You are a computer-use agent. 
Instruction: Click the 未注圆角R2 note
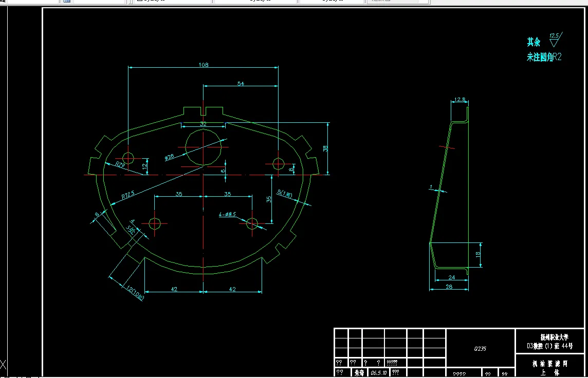[544, 57]
